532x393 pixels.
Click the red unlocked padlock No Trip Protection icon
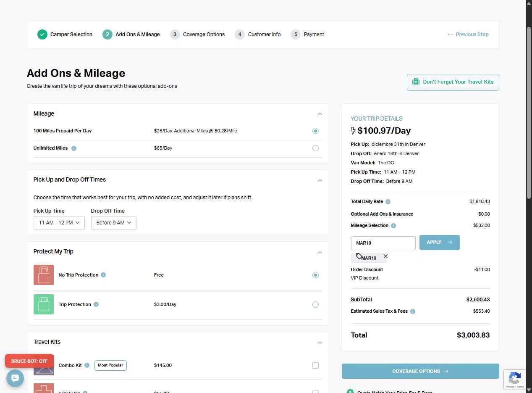click(x=44, y=275)
